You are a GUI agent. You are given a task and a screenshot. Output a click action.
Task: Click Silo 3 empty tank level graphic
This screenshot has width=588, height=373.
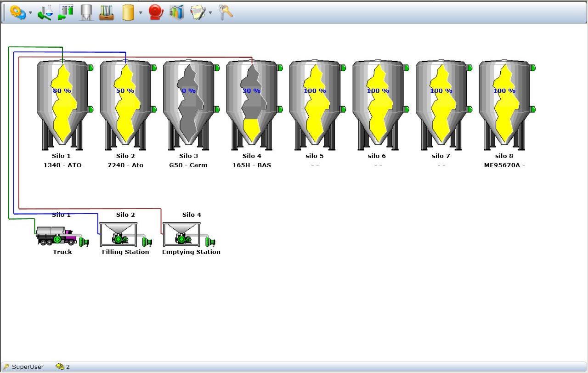188,103
